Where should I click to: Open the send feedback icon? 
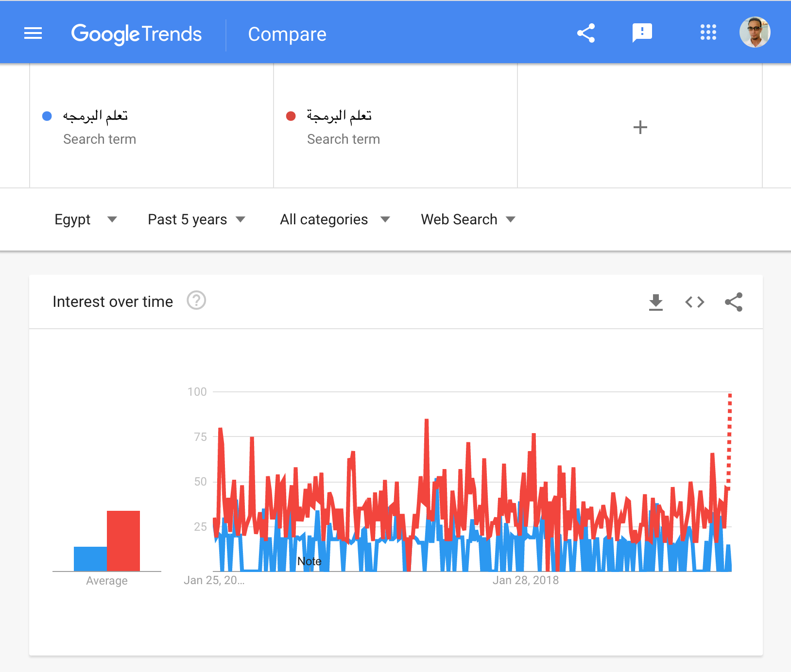(x=641, y=33)
